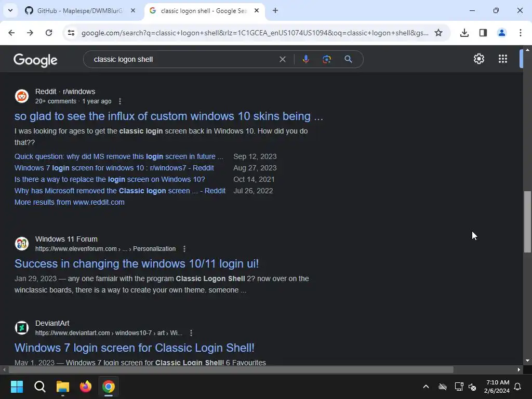The width and height of the screenshot is (532, 399).
Task: Click the Chrome taskbar icon
Action: click(109, 387)
